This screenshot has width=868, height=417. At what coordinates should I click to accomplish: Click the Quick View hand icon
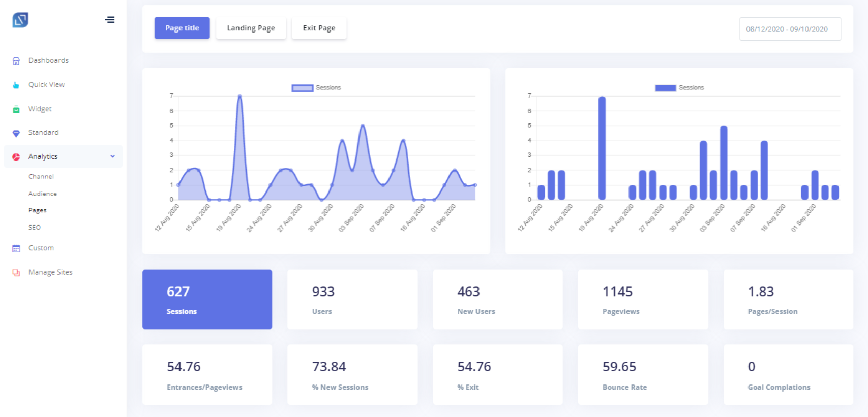16,85
